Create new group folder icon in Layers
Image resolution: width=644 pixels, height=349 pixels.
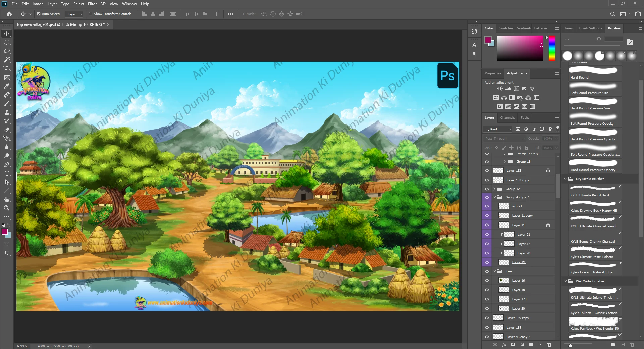tap(531, 345)
